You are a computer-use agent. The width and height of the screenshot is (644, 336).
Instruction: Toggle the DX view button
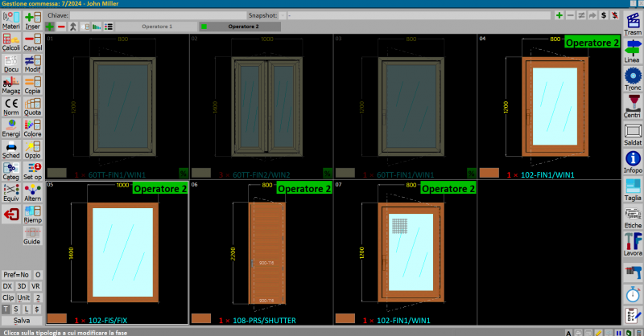point(7,286)
